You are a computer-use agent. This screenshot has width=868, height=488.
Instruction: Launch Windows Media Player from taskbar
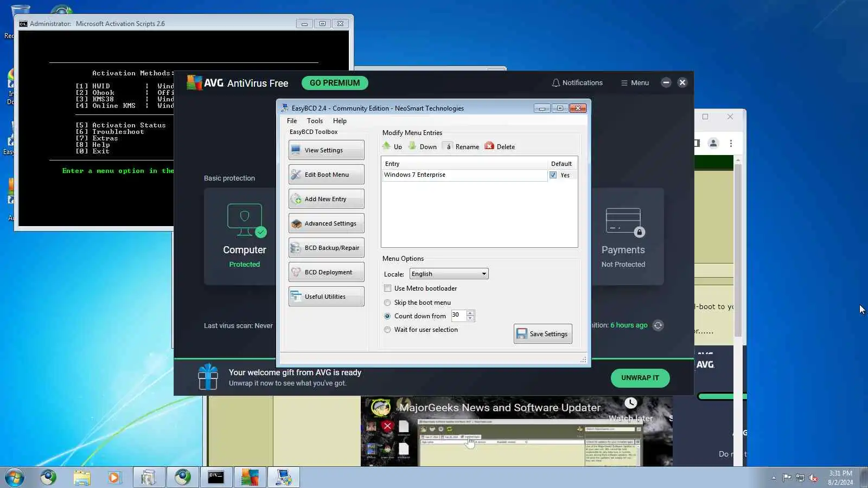point(114,478)
